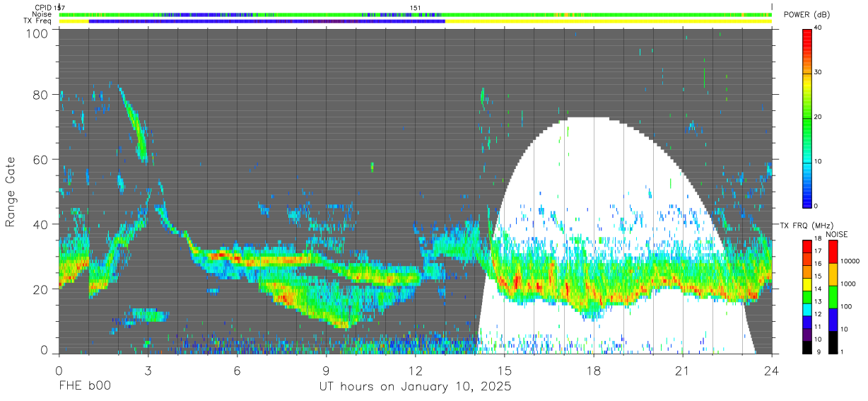This screenshot has height=401, width=868.
Task: Click the '80' tick on the Range Gate axis
Action: point(41,95)
